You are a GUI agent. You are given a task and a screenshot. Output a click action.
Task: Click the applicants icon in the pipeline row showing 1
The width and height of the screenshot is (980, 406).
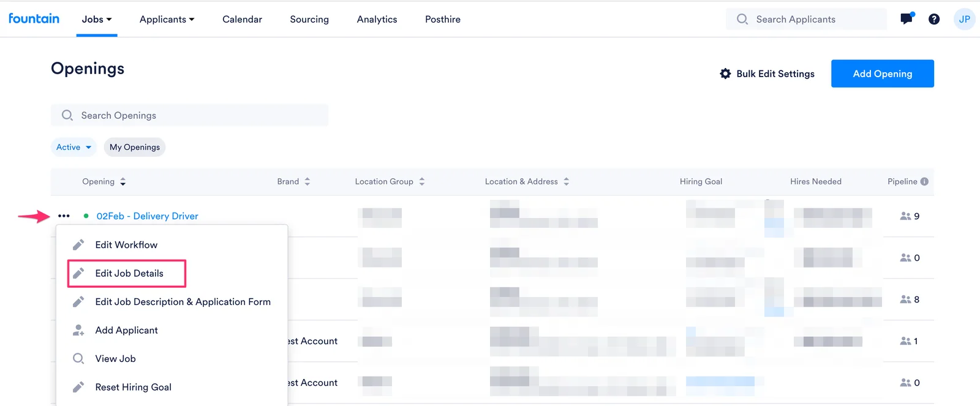pos(905,341)
